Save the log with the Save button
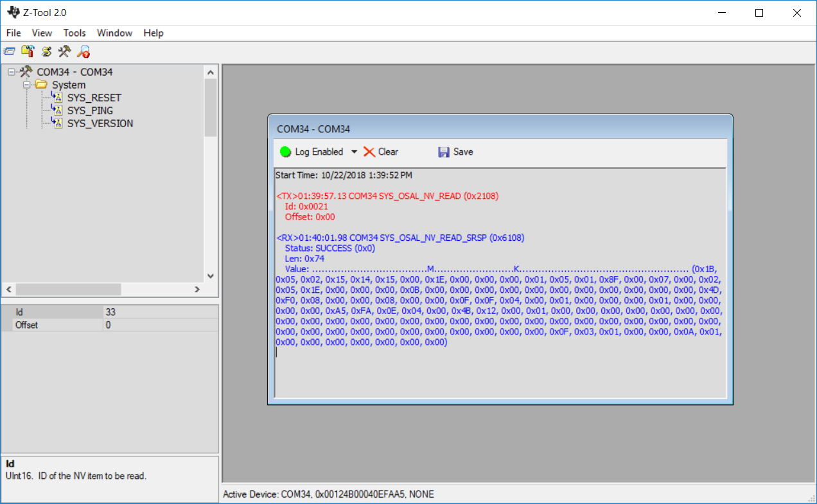The width and height of the screenshot is (817, 504). coord(455,152)
